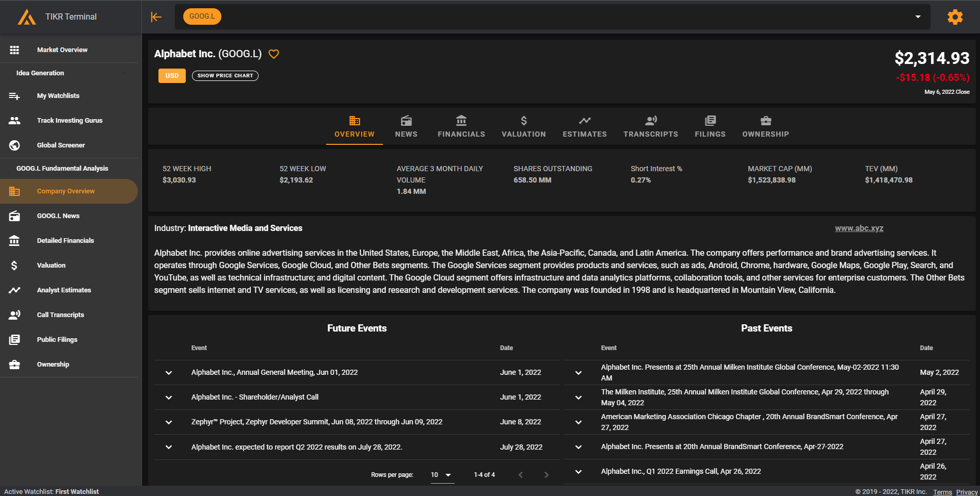Switch to the Estimates tab
Screen dimensions: 980x496
(x=585, y=127)
